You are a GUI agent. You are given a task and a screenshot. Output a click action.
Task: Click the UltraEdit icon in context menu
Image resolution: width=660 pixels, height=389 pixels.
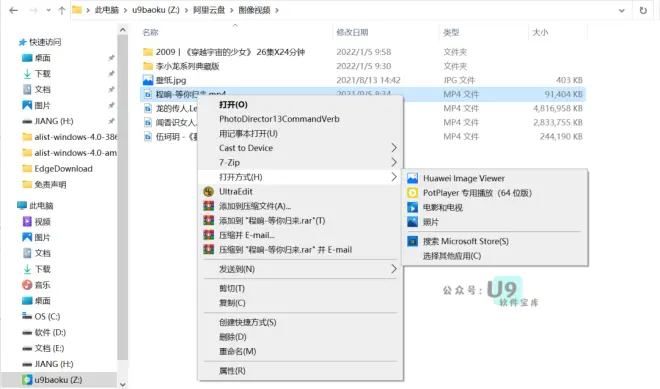208,192
